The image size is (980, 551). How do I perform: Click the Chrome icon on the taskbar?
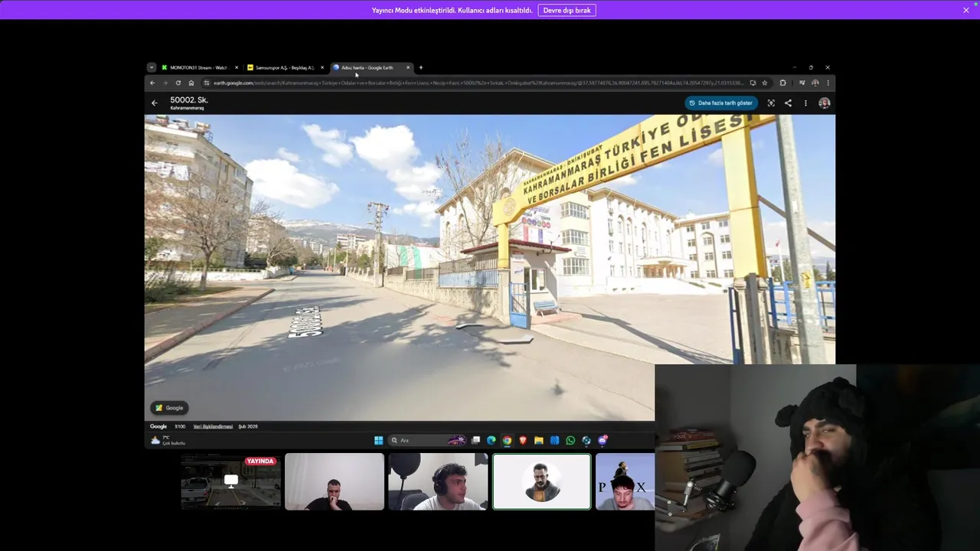(507, 440)
